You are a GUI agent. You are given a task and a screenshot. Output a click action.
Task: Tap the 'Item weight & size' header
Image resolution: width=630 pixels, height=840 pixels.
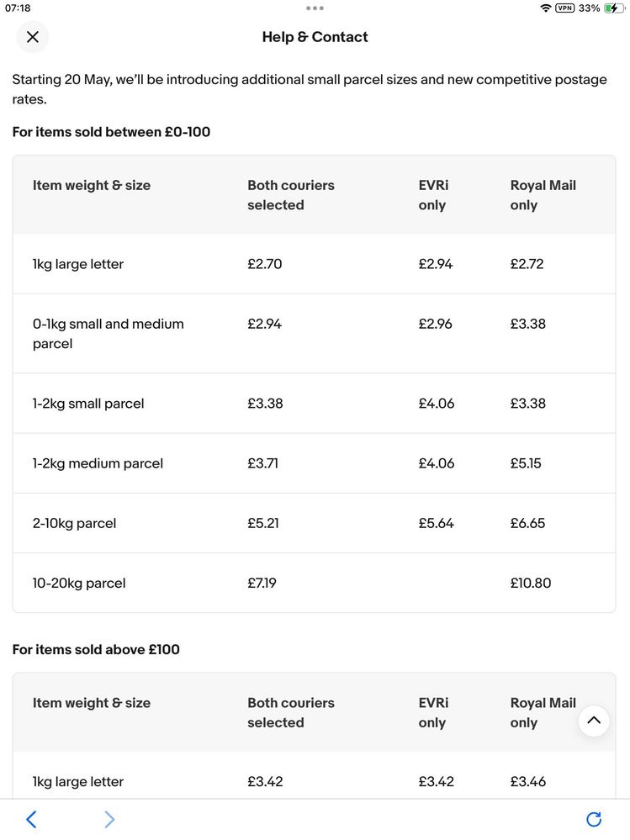[x=92, y=185]
